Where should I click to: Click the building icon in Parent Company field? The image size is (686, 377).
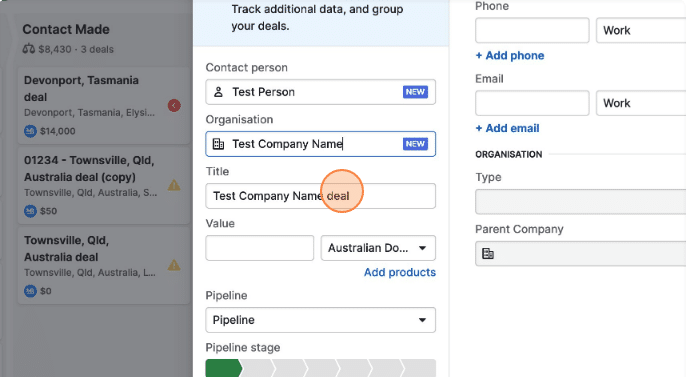click(x=488, y=254)
